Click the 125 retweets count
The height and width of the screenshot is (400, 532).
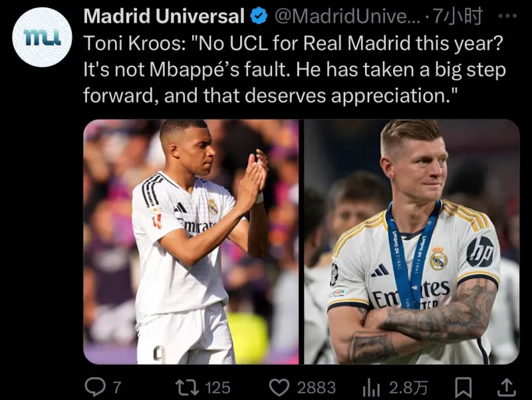217,387
